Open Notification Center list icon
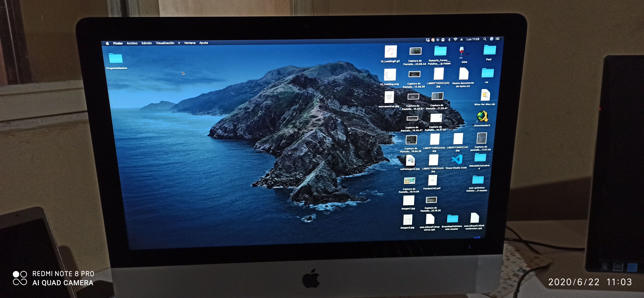 click(497, 39)
